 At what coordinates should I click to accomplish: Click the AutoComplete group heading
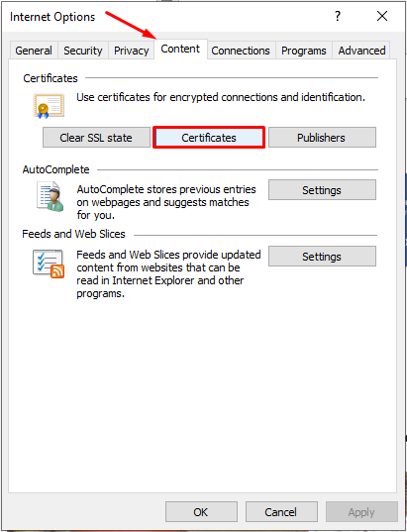[x=56, y=169]
